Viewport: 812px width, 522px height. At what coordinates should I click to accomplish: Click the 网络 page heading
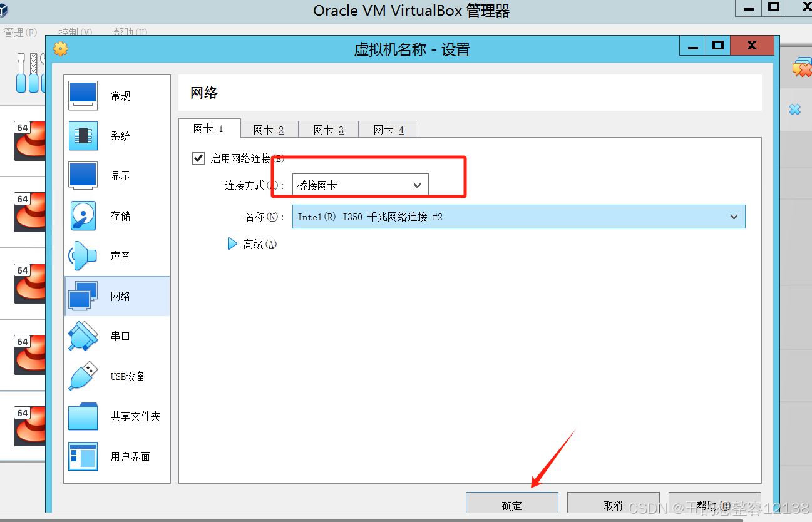[x=204, y=93]
